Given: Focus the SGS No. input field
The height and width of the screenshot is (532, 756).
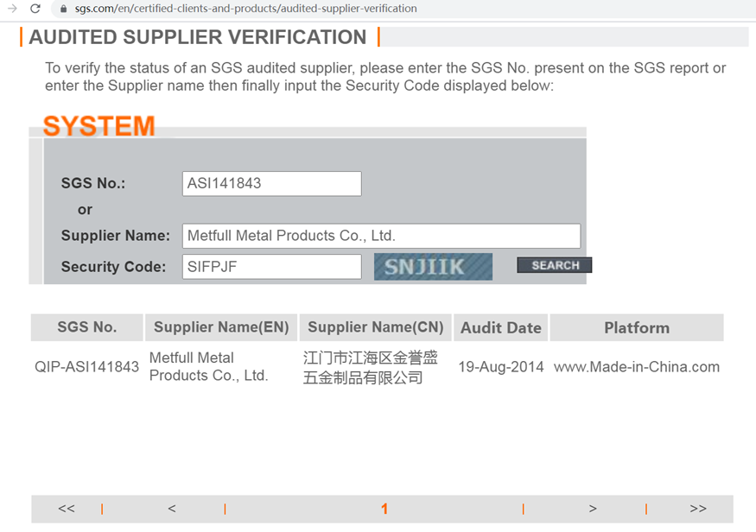Looking at the screenshot, I should coord(271,183).
